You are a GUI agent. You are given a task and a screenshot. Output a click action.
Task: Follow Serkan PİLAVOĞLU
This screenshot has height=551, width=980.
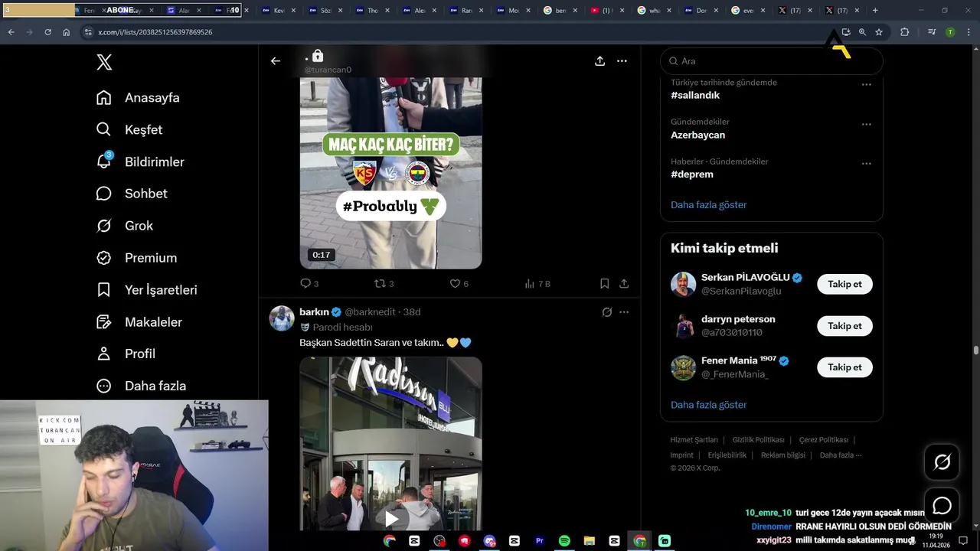(x=844, y=284)
